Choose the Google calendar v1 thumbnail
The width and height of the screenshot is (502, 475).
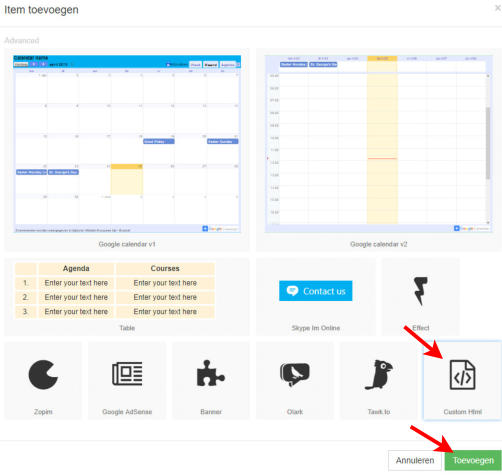[127, 144]
